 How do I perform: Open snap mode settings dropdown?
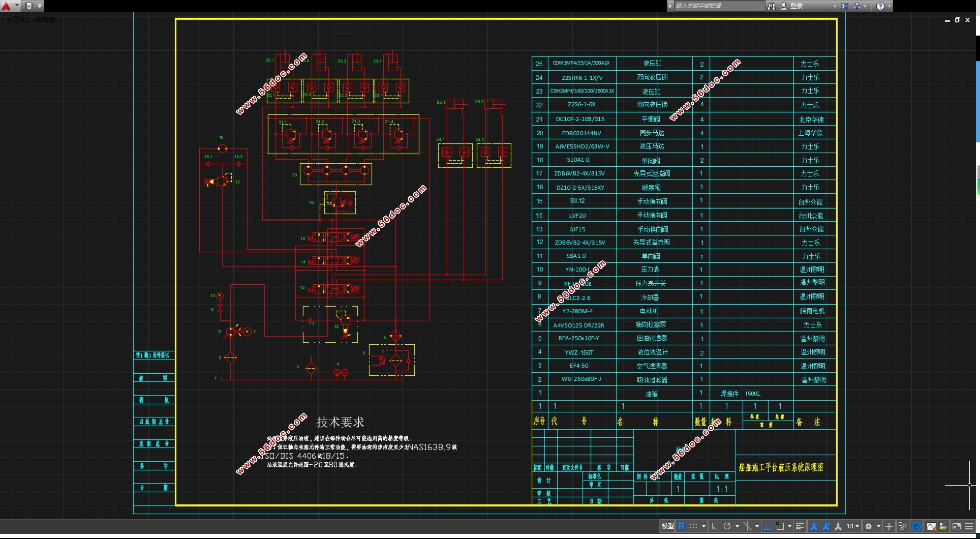pyautogui.click(x=703, y=526)
